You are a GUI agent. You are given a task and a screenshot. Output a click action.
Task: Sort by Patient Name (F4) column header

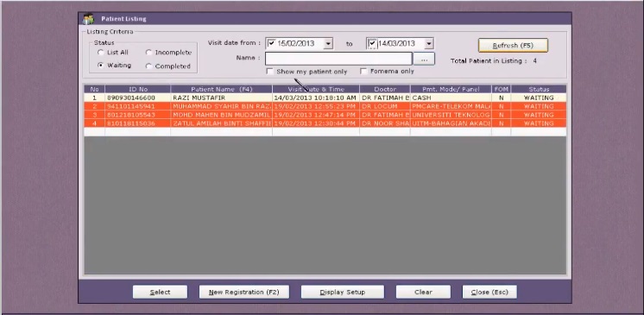(x=221, y=89)
